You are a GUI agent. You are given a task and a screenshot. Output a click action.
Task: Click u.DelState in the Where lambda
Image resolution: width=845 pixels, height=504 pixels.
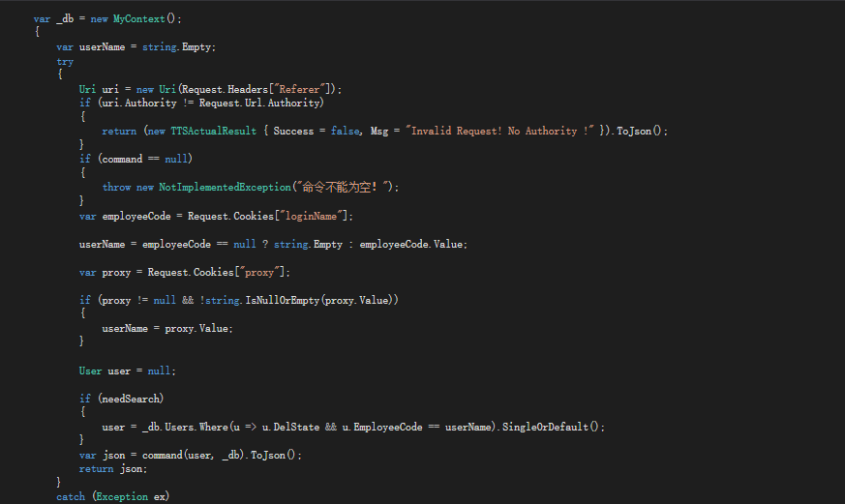pos(290,427)
